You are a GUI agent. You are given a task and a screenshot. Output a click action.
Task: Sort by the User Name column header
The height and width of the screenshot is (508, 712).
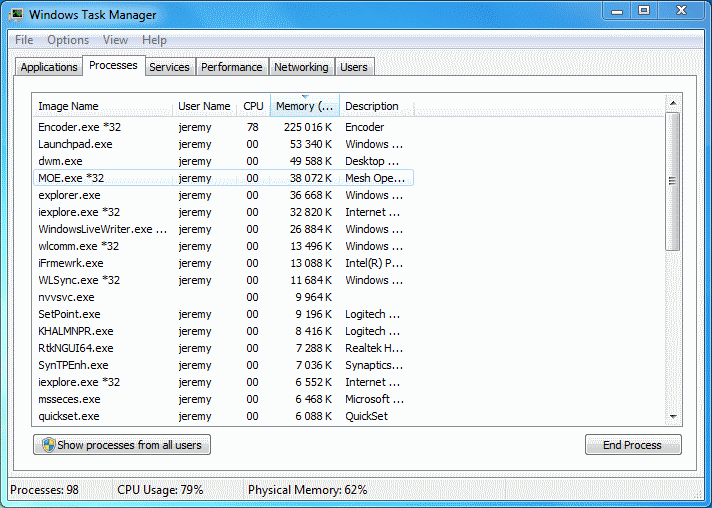click(204, 106)
